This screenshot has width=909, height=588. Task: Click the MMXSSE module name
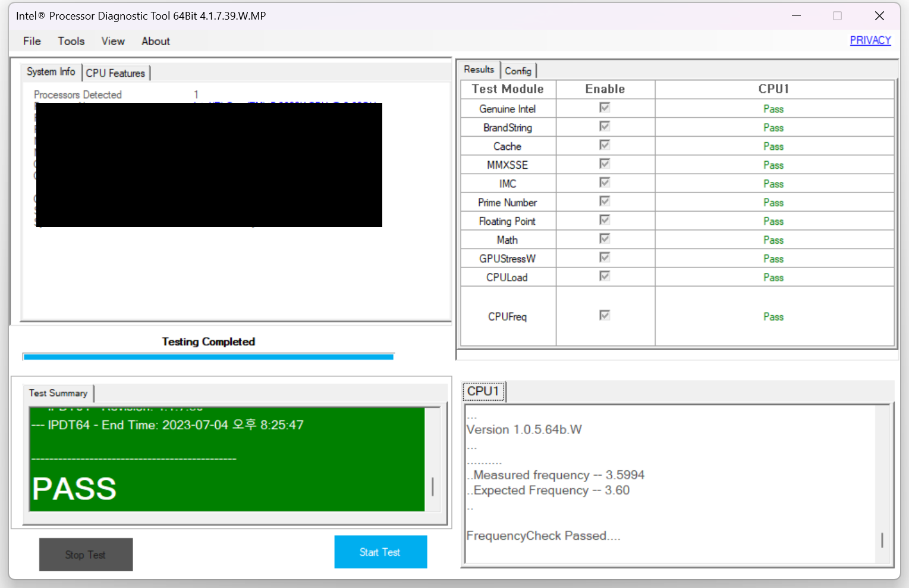click(508, 165)
